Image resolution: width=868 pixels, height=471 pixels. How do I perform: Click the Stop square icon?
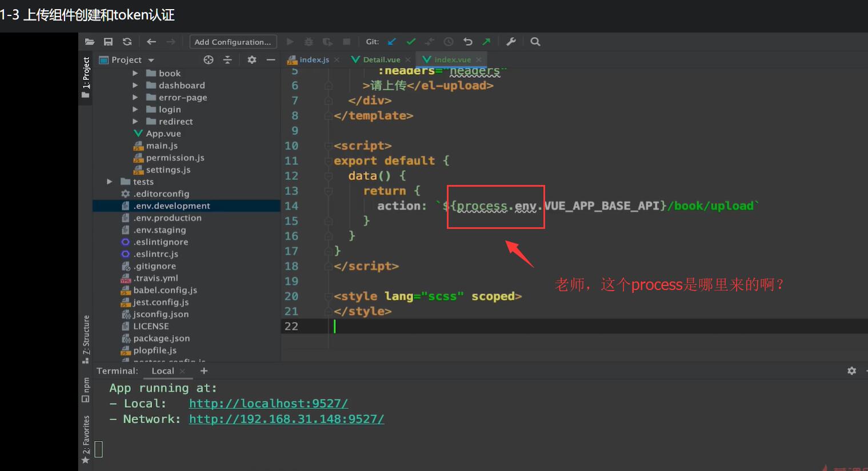click(346, 42)
